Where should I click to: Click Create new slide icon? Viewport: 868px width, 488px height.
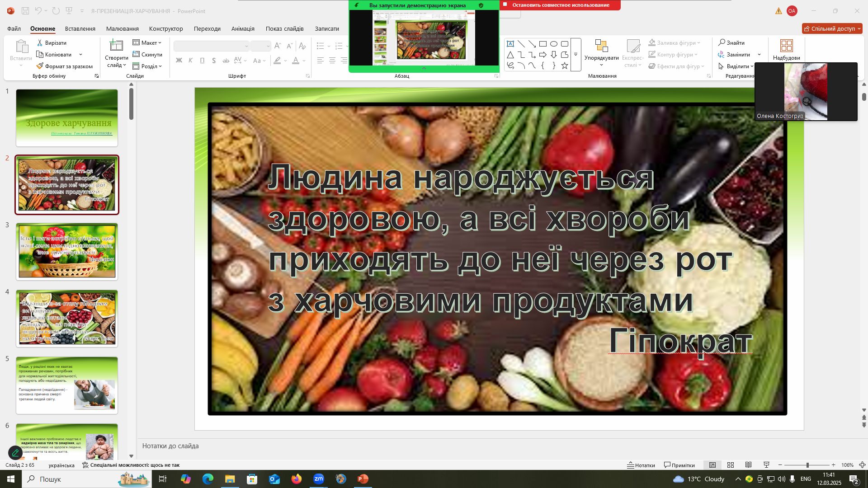(116, 46)
